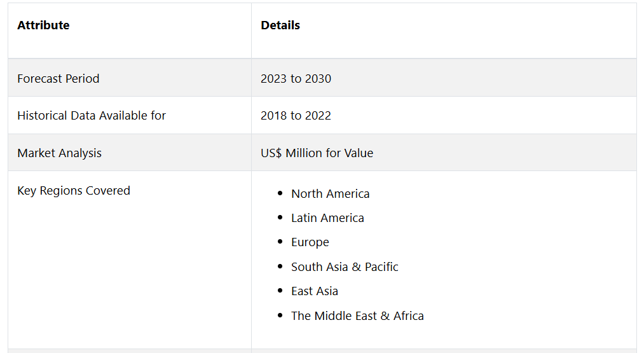This screenshot has width=644, height=353.
Task: Click the Attribute column header
Action: 43,25
